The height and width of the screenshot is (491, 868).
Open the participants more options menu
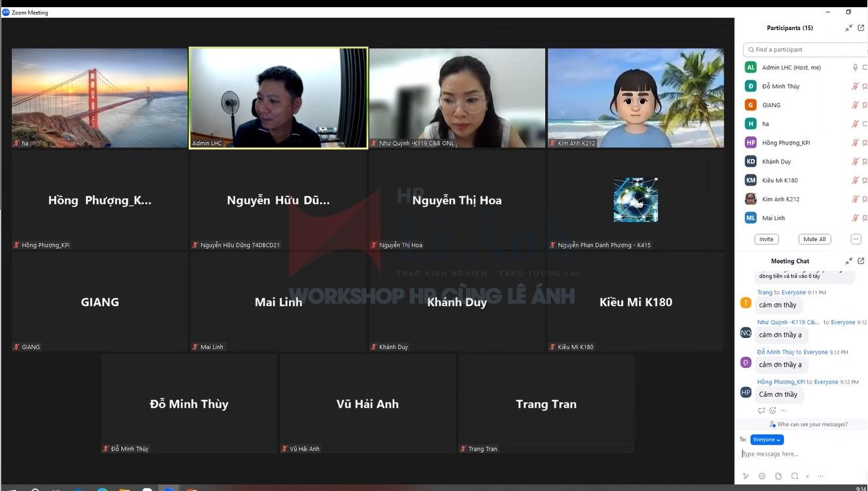(856, 239)
